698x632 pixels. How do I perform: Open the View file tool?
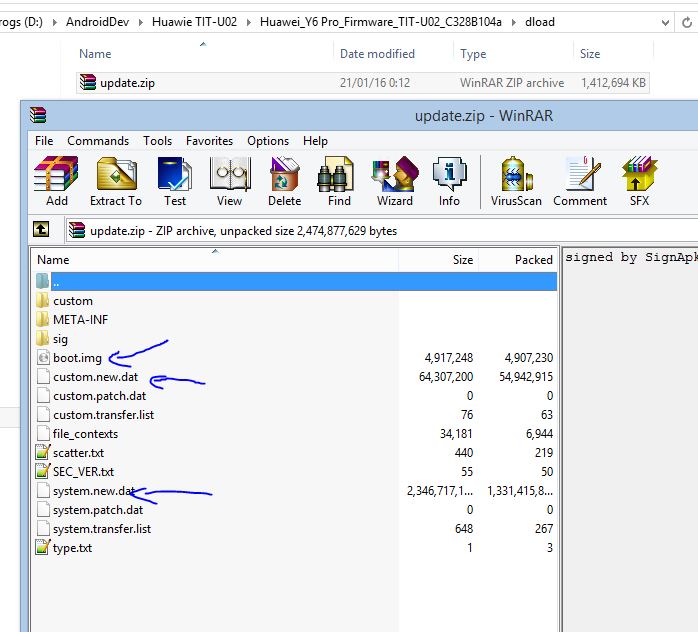[x=229, y=181]
